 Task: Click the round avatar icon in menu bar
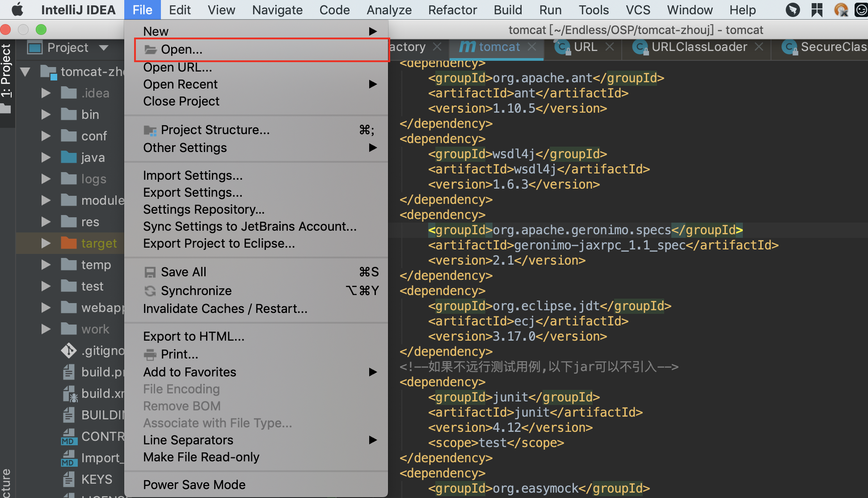click(841, 9)
